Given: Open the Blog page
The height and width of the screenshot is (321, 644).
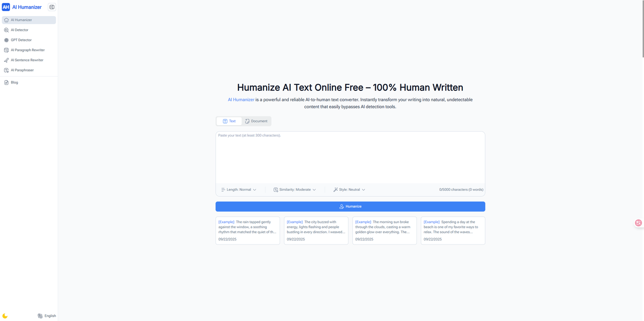Looking at the screenshot, I should tap(14, 82).
